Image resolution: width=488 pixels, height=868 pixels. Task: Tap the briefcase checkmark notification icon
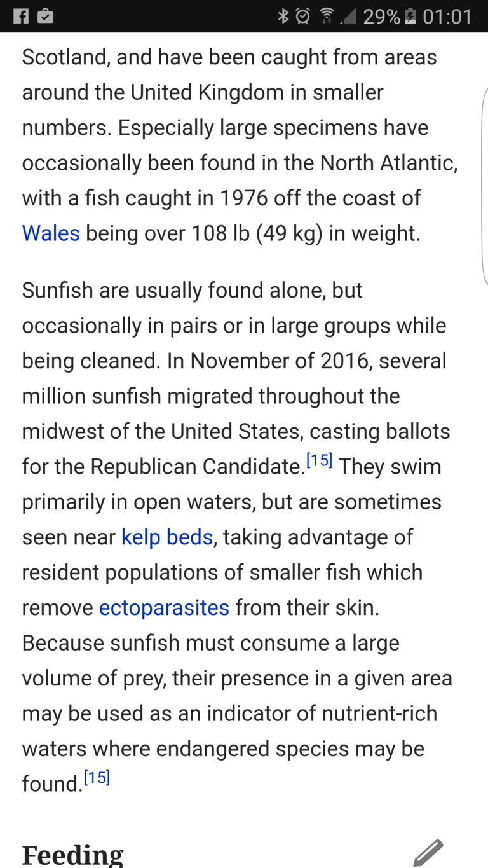pyautogui.click(x=45, y=16)
